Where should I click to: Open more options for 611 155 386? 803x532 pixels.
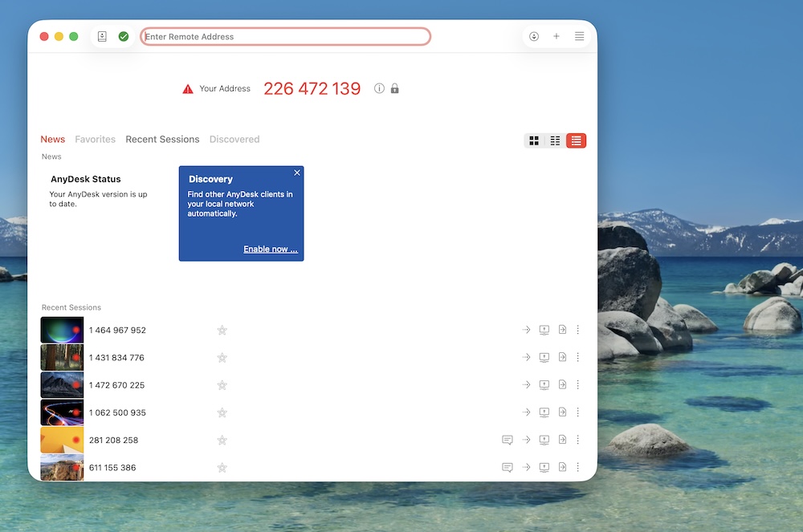click(x=577, y=467)
